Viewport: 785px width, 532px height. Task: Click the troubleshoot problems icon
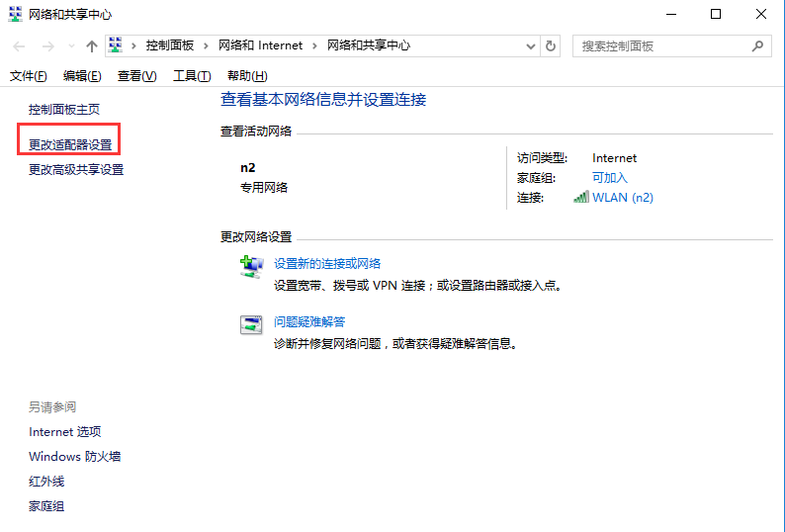(x=252, y=324)
